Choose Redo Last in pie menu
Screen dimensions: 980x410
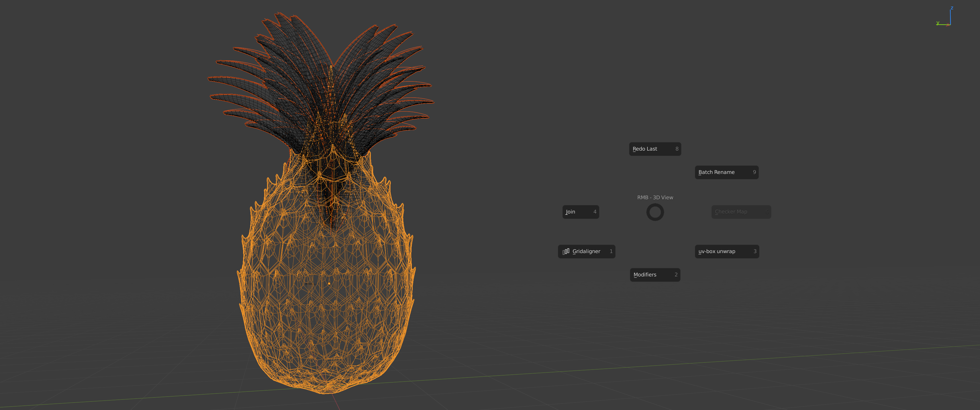pyautogui.click(x=655, y=149)
